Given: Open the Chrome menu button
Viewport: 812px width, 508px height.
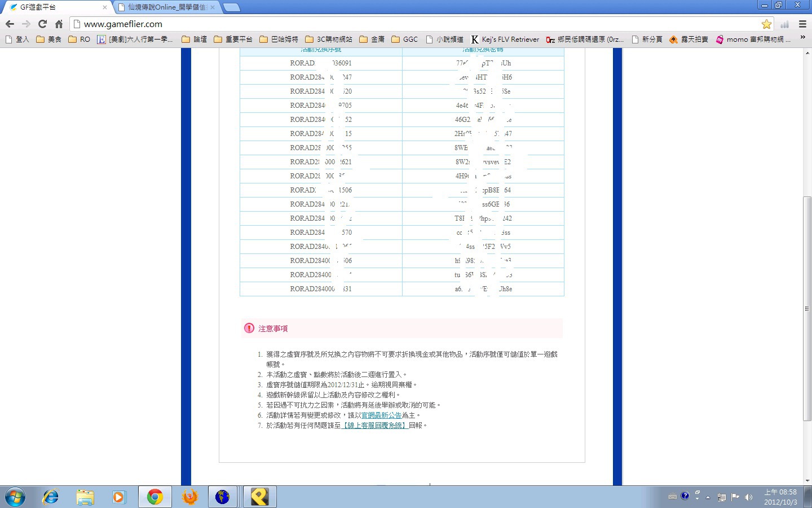Looking at the screenshot, I should click(802, 24).
